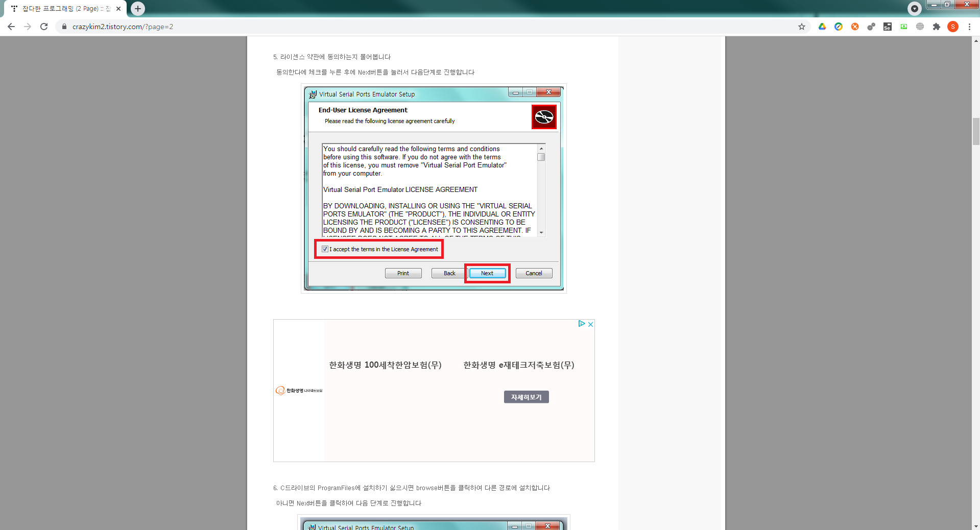Reload the current page
The image size is (980, 530).
tap(44, 27)
